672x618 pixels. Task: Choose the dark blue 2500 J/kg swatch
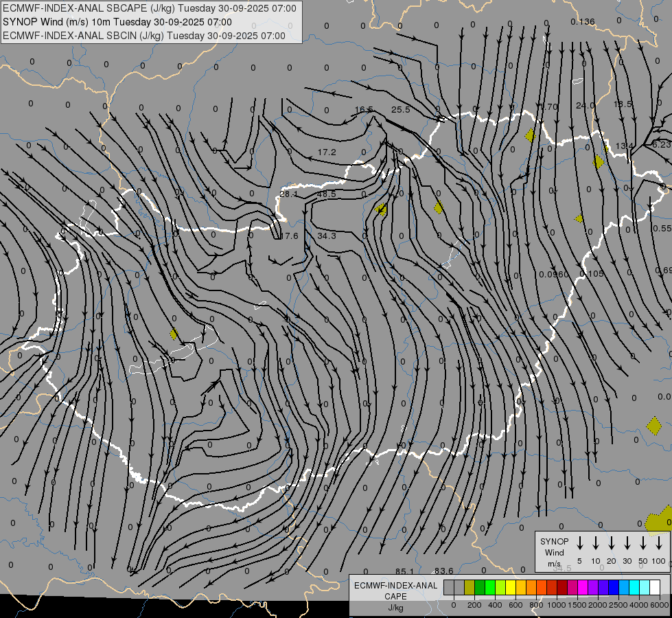point(614,587)
